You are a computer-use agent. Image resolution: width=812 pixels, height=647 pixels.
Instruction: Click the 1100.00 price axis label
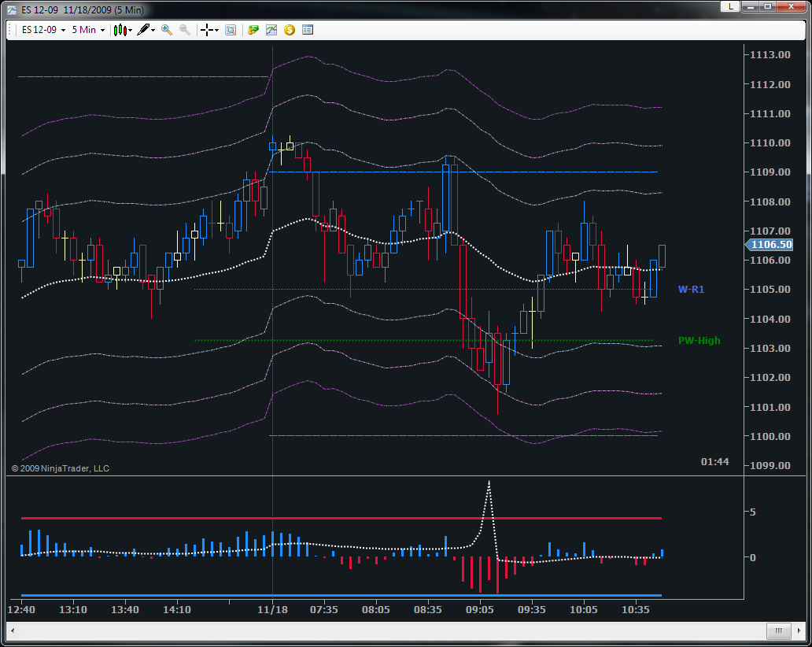click(x=770, y=436)
